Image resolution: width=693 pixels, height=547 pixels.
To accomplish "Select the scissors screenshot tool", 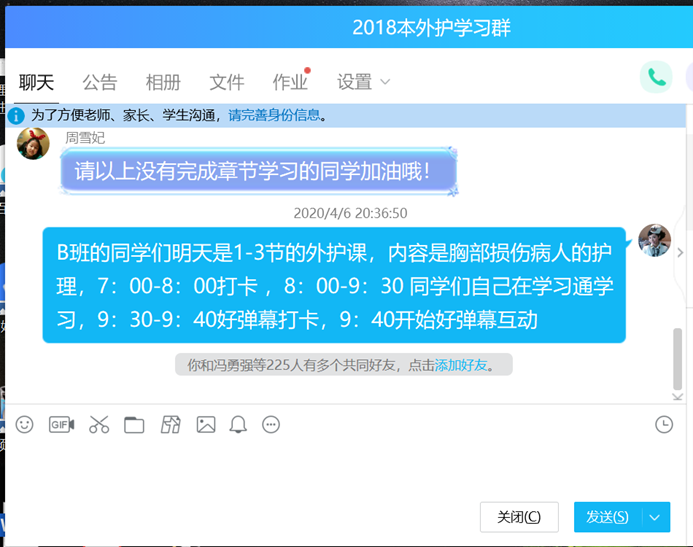I will (x=99, y=425).
